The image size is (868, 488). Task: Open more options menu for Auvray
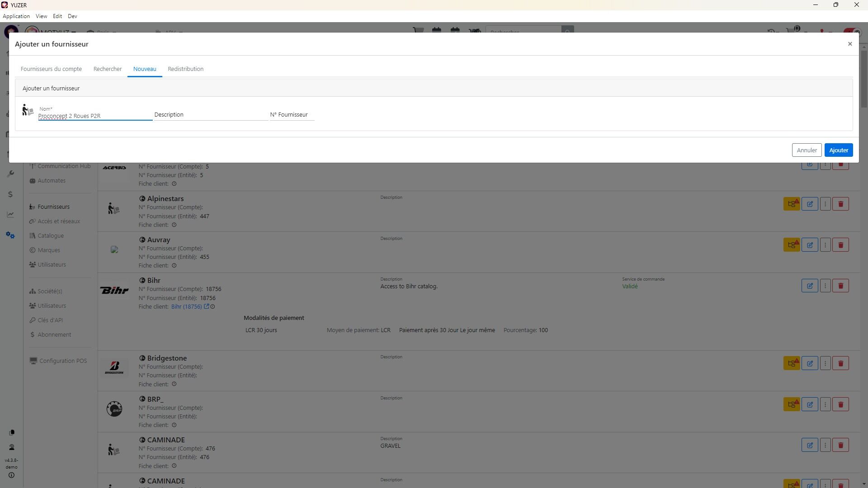[x=825, y=245]
